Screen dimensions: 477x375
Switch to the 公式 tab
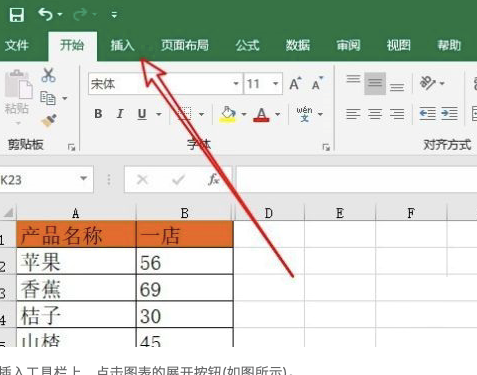(247, 45)
